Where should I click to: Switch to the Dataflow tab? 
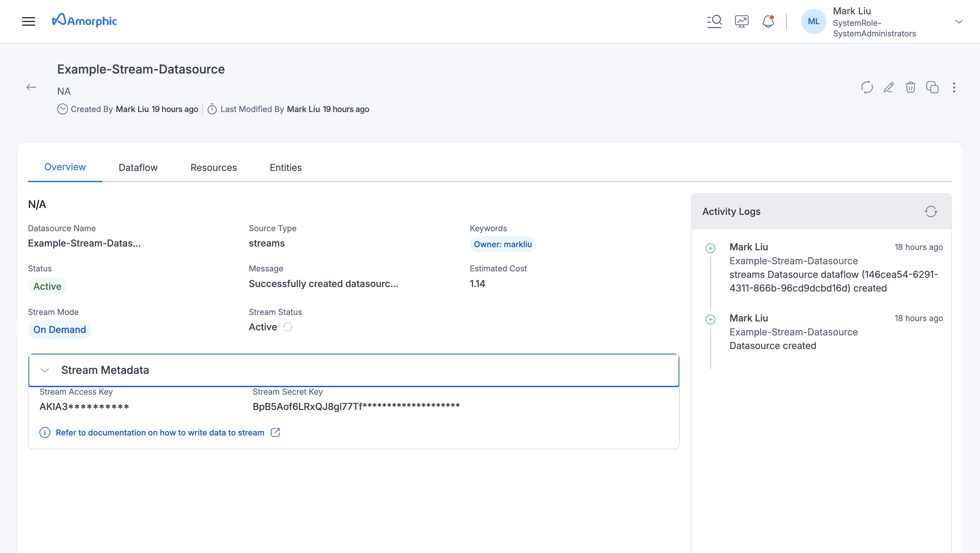coord(138,168)
